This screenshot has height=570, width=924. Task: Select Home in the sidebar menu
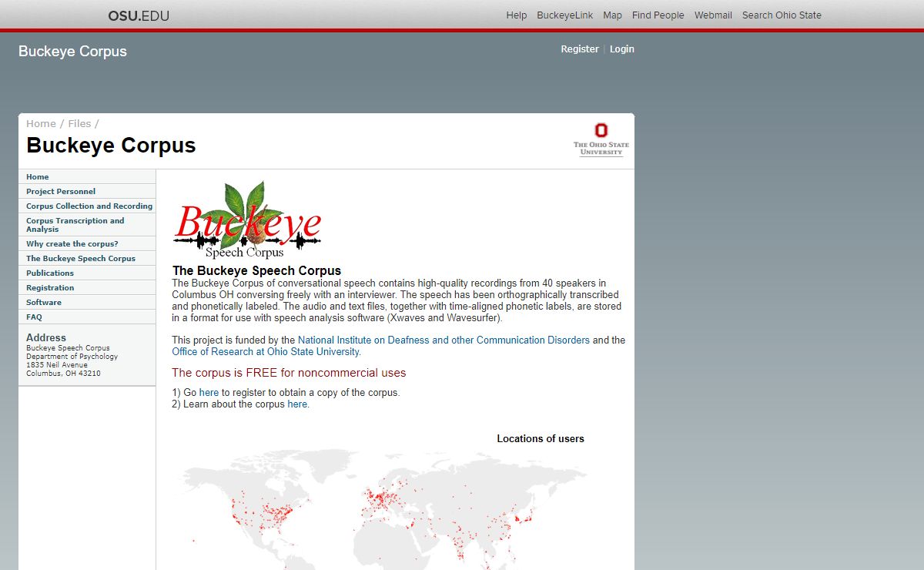[x=87, y=177]
